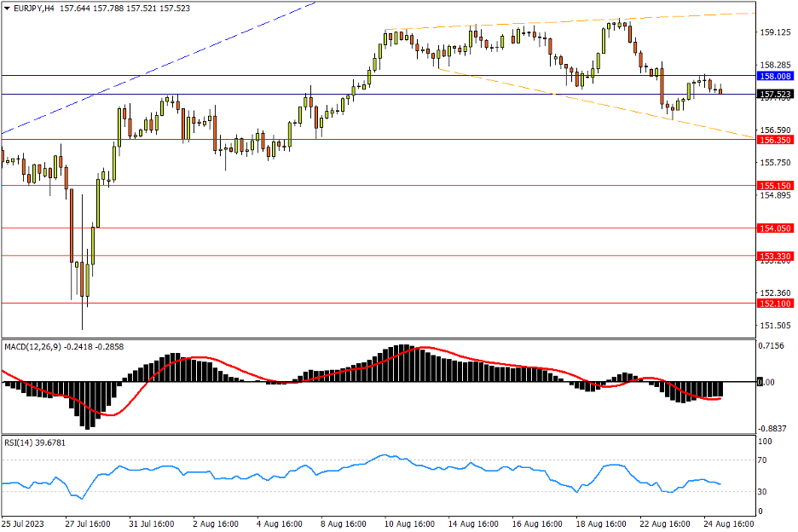Click the 157.523 current price label
The width and height of the screenshot is (798, 532).
(775, 94)
